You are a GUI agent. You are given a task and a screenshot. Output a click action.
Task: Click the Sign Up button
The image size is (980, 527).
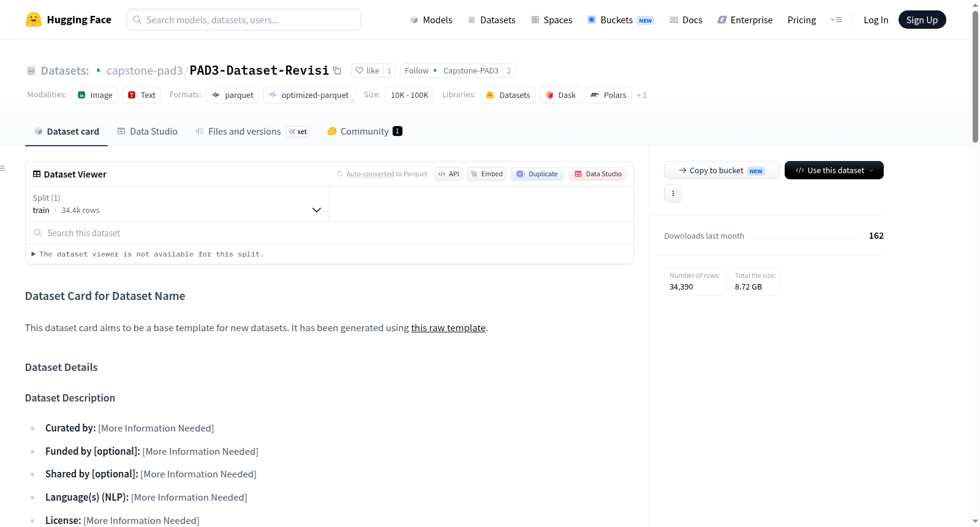point(922,20)
